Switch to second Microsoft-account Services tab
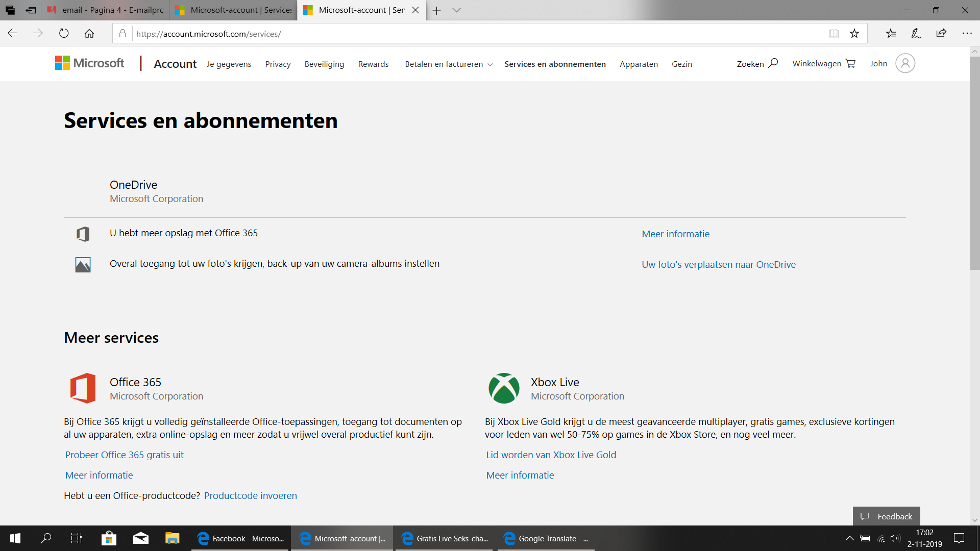Screen dimensions: 980x551 coord(233,10)
